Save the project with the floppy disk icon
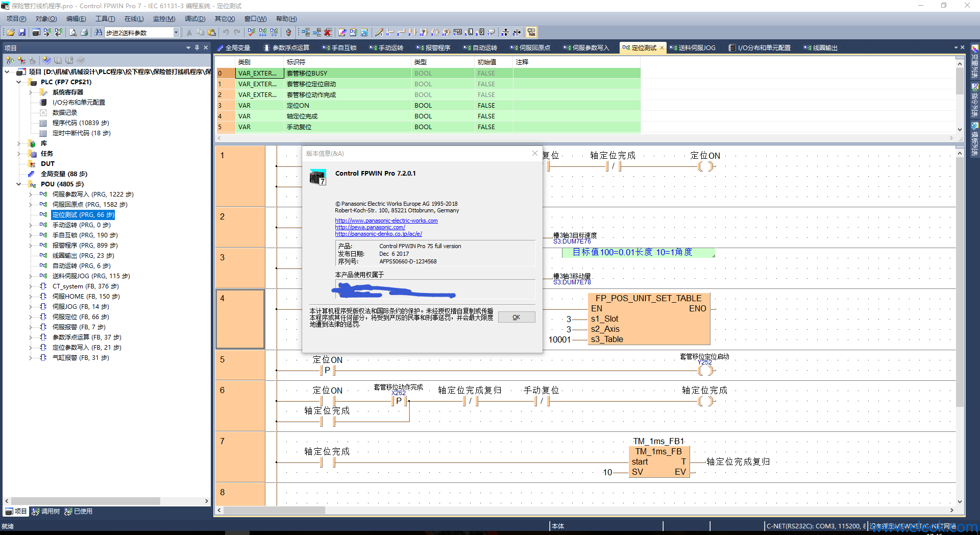980x535 pixels. pos(22,32)
